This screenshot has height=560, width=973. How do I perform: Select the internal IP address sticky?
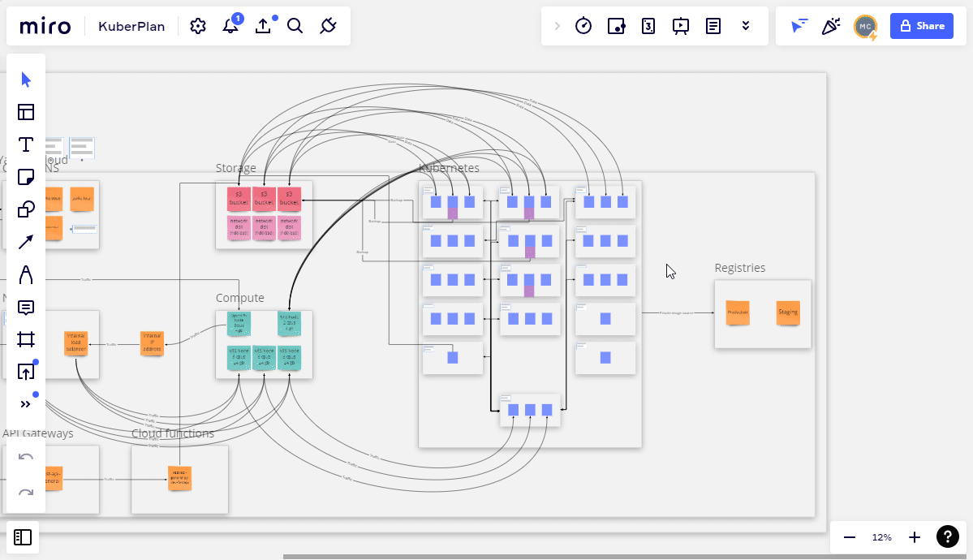click(152, 343)
